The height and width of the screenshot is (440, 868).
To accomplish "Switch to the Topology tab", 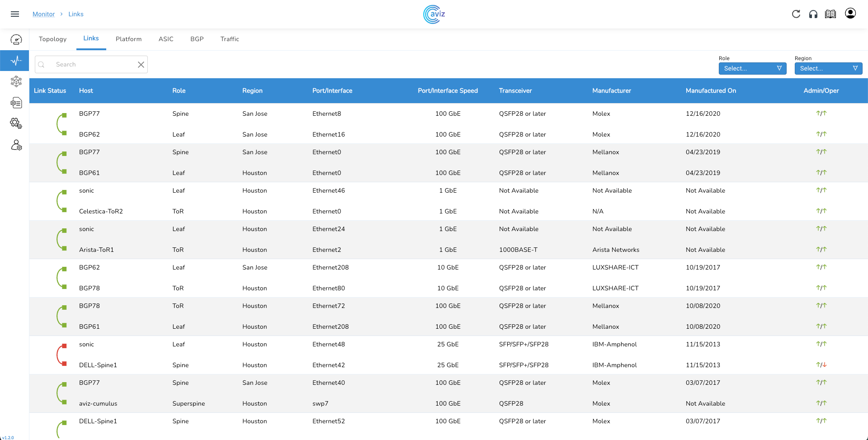I will coord(52,39).
